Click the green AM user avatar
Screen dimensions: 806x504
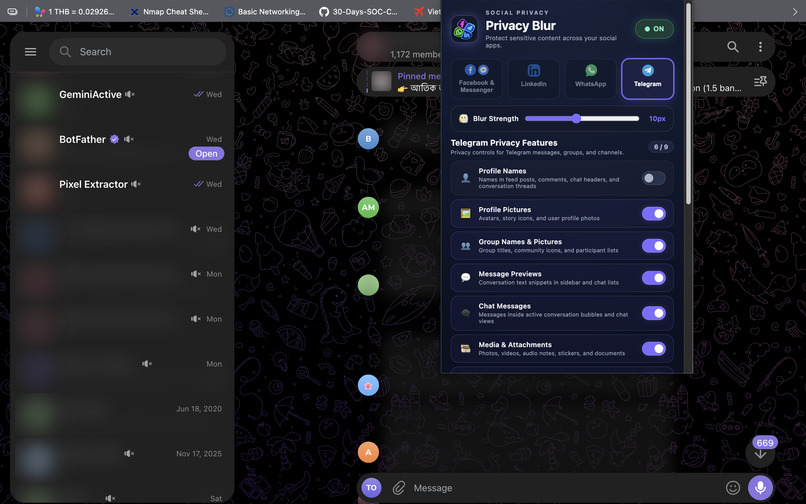click(368, 207)
